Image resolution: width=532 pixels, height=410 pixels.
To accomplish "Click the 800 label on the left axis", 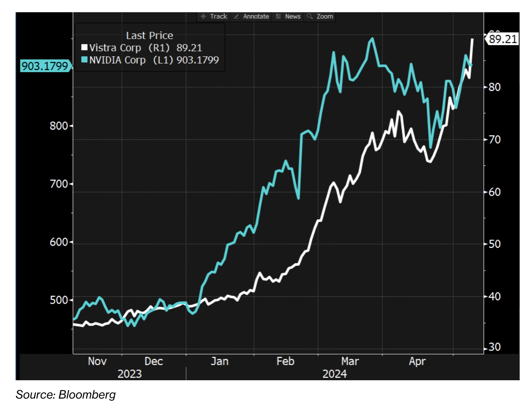I will point(59,126).
